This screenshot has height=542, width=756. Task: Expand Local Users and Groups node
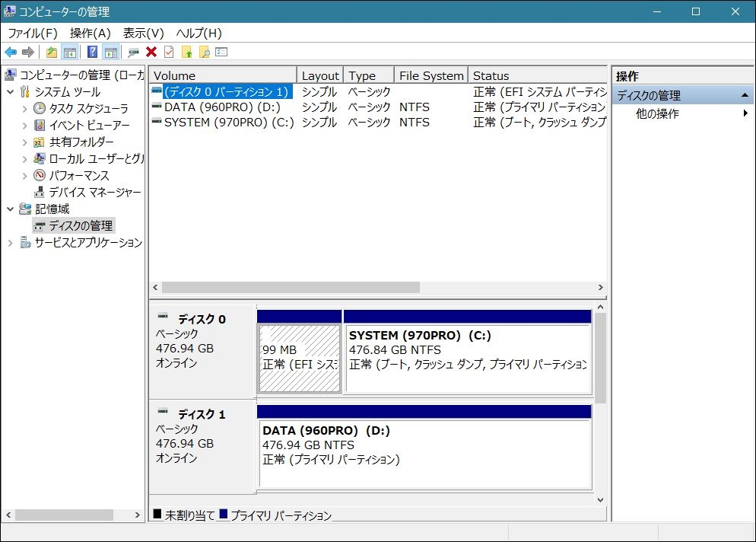pos(24,159)
